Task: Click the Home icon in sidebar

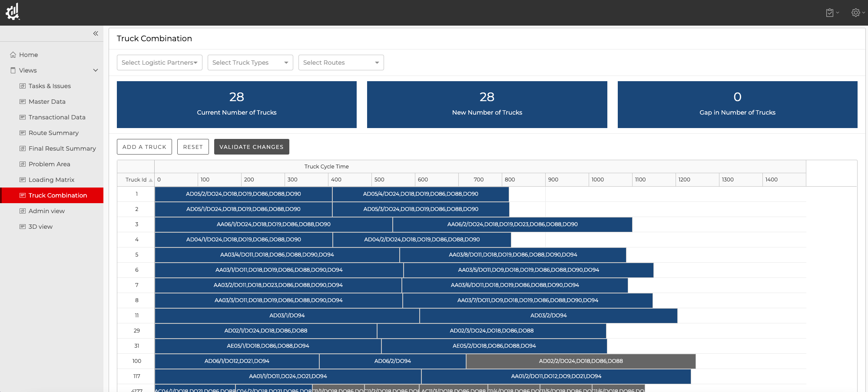Action: 13,55
